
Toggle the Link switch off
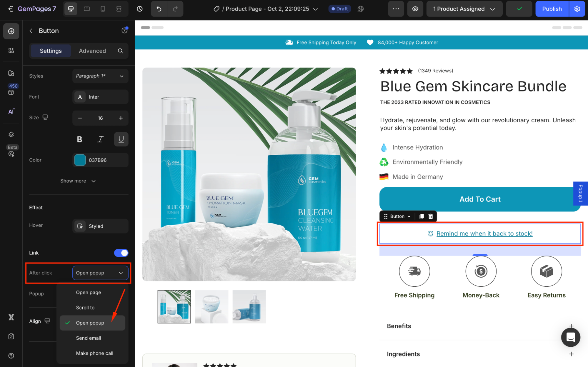coord(121,253)
